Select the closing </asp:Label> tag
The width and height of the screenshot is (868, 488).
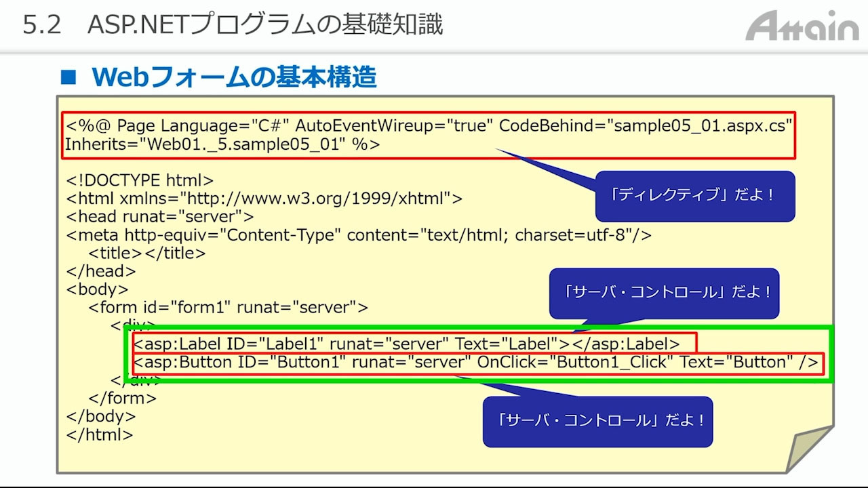coord(626,344)
